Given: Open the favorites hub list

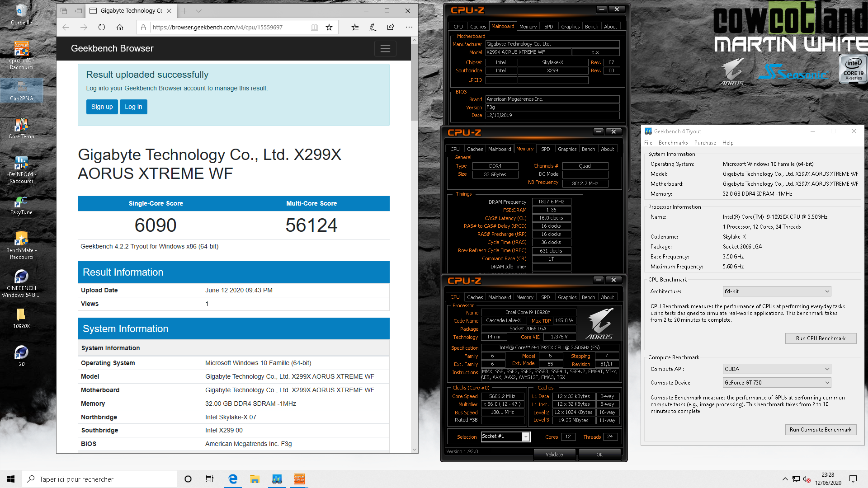Looking at the screenshot, I should pyautogui.click(x=355, y=28).
